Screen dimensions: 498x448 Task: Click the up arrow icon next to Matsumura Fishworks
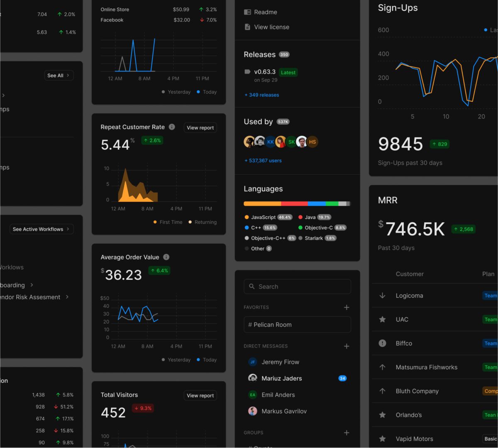(x=383, y=367)
